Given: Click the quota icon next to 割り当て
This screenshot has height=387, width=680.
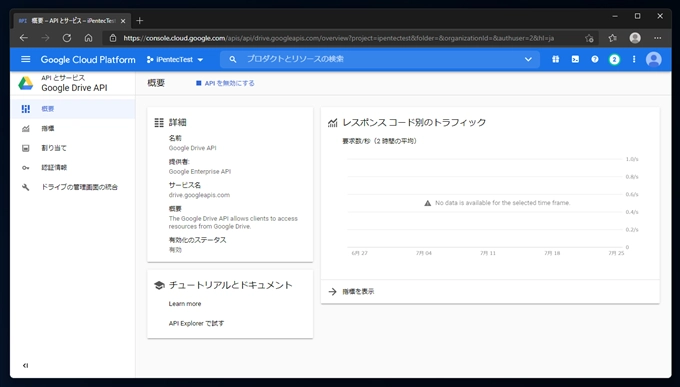Looking at the screenshot, I should click(x=26, y=148).
